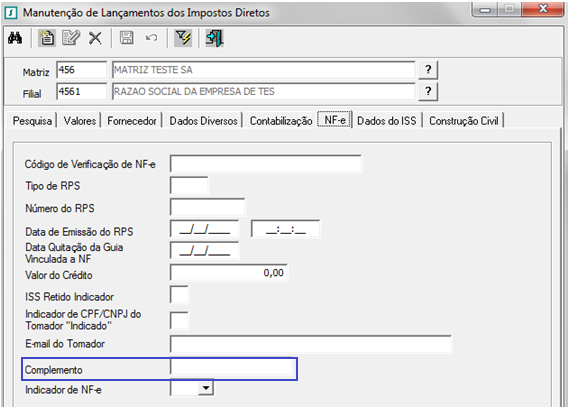Image resolution: width=569 pixels, height=407 pixels.
Task: Click the Filial lookup question mark button
Action: 428,91
